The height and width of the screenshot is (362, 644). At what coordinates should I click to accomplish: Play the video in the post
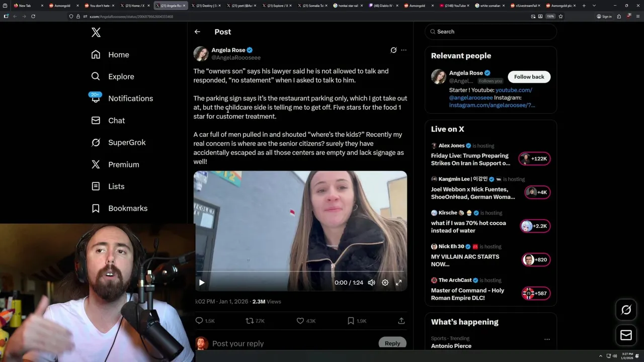202,283
